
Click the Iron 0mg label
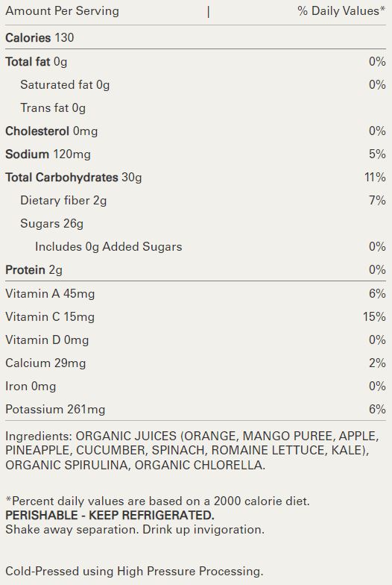(x=31, y=387)
